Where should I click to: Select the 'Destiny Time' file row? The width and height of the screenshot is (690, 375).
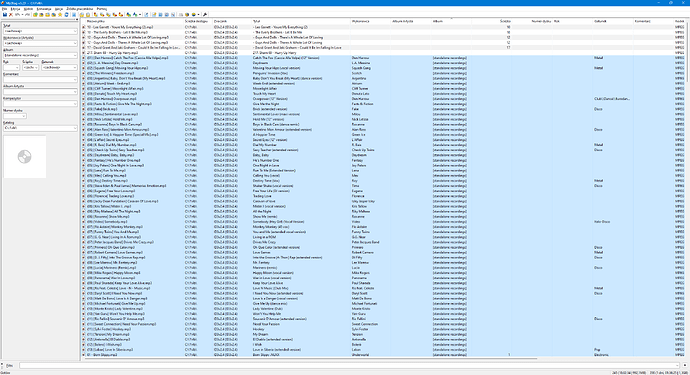point(383,180)
